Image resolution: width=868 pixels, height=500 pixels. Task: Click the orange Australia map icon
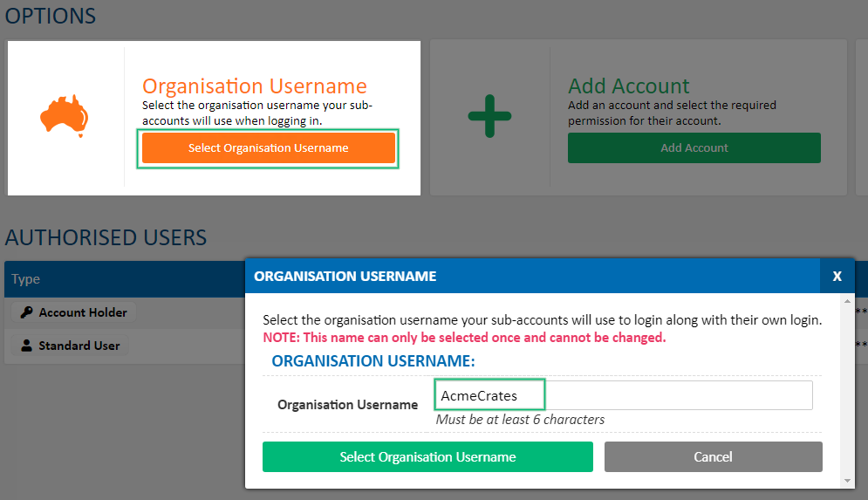pos(65,116)
